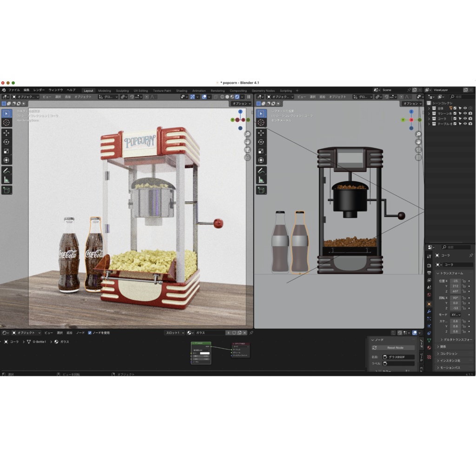Select the Rotate tool in left viewport
This screenshot has height=476, width=476.
point(7,142)
